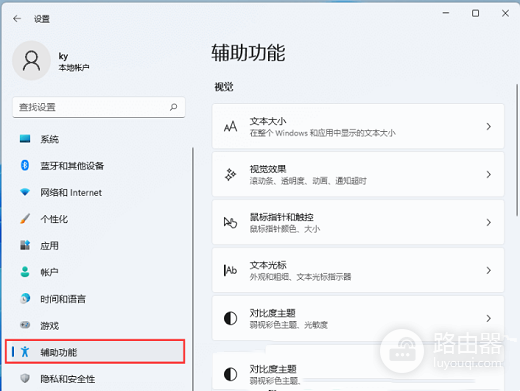Click the 本地帐户 label
This screenshot has width=520, height=391.
pyautogui.click(x=74, y=68)
